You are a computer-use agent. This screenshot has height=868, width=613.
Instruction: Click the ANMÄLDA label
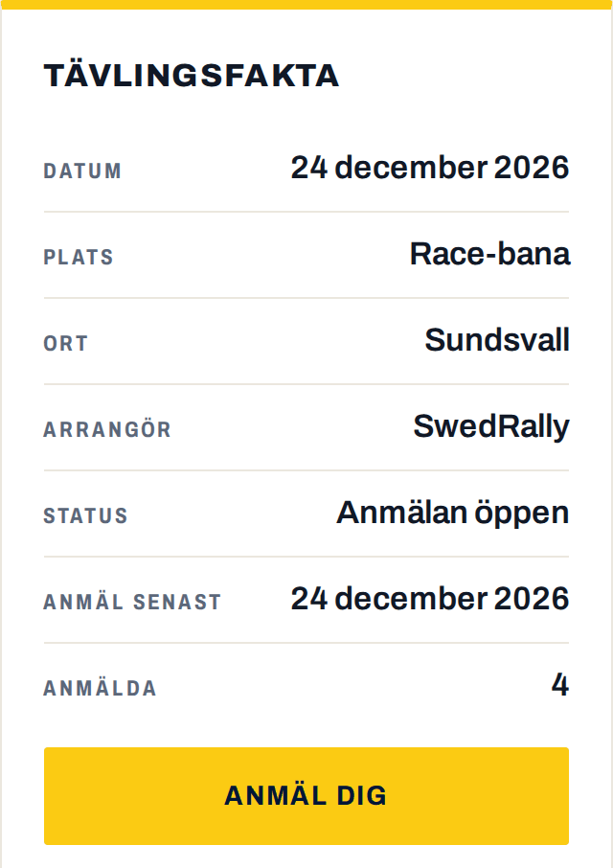[x=101, y=688]
